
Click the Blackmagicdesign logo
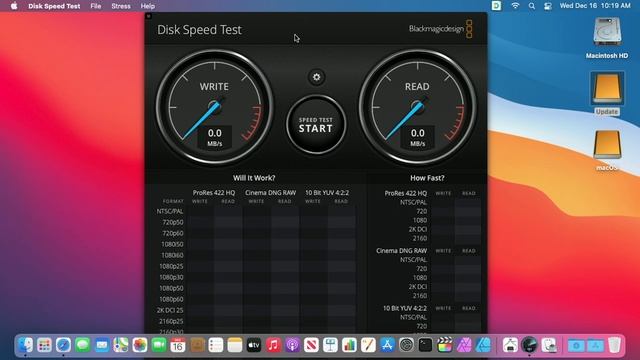point(441,29)
